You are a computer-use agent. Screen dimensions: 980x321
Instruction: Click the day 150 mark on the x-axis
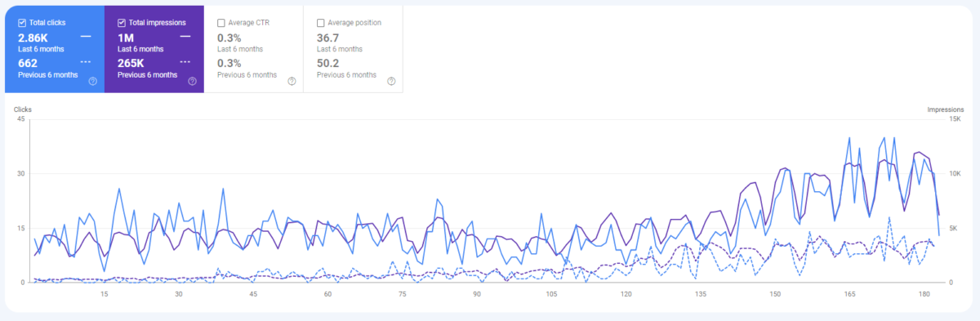coord(776,294)
